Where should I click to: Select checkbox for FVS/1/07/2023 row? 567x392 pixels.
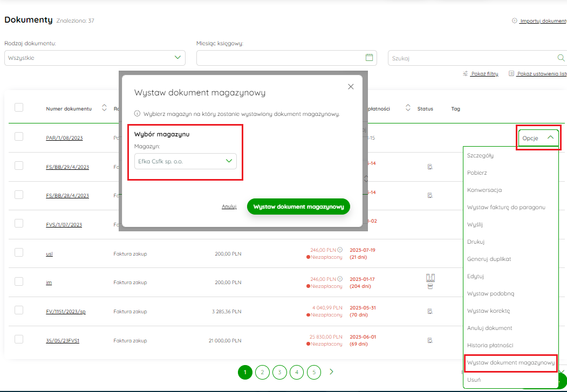pos(19,223)
